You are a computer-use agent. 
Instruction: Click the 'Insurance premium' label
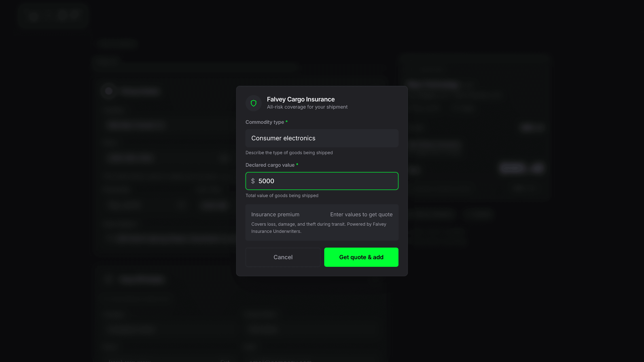(x=275, y=215)
